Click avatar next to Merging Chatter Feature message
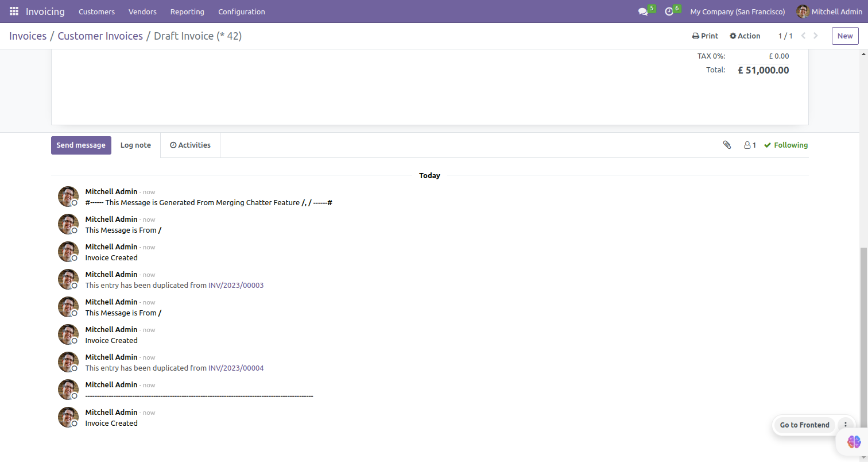Image resolution: width=868 pixels, height=462 pixels. 68,197
